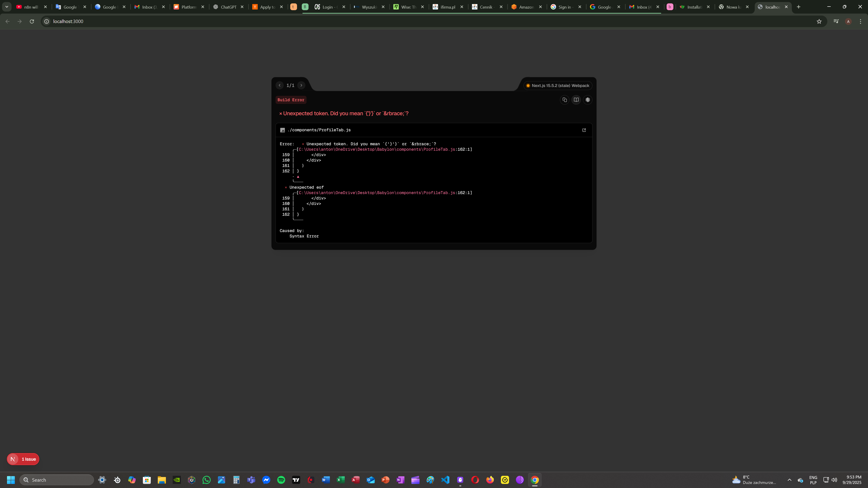Switch to the ChatGPT tab
This screenshot has width=868, height=488.
coord(228,7)
